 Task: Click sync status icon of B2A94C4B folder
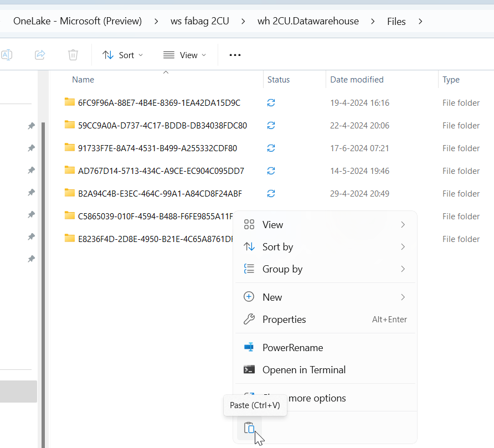tap(271, 194)
